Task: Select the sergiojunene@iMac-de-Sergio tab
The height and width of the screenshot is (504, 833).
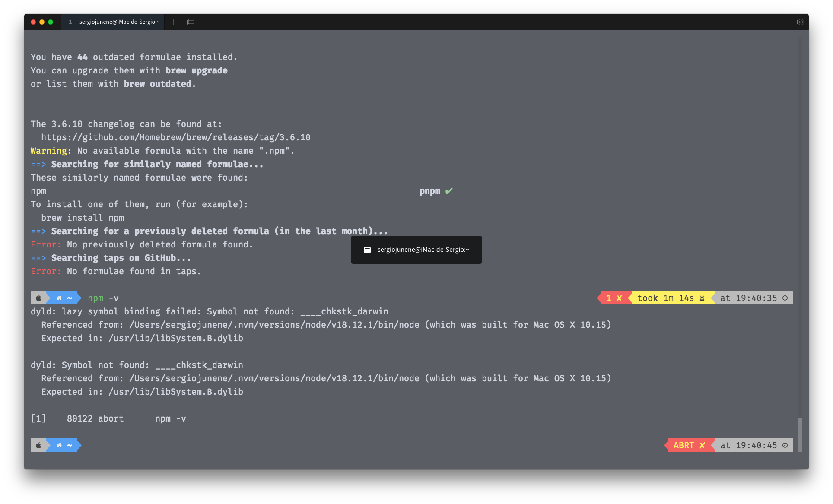Action: 113,22
